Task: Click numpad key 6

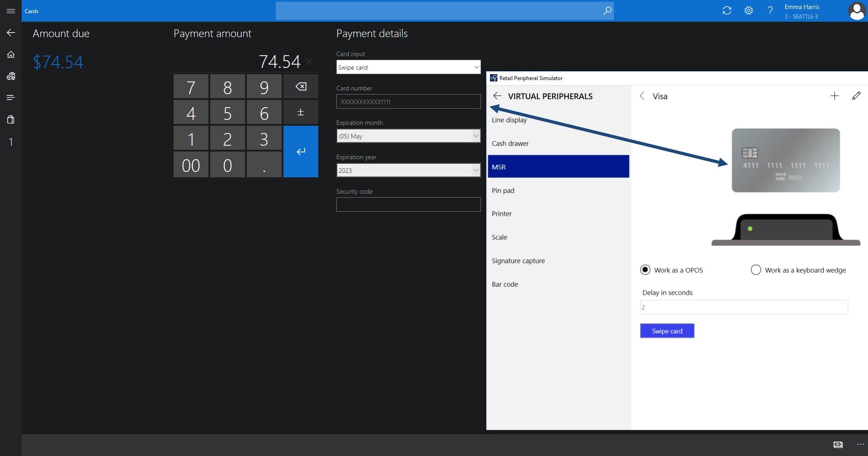Action: pyautogui.click(x=264, y=112)
